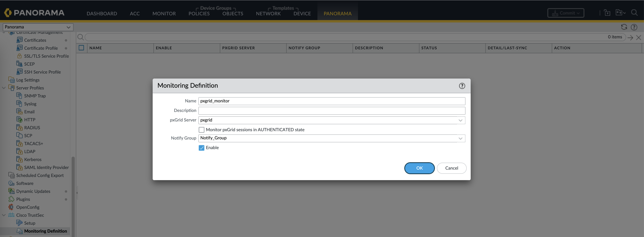Click the Cancel button

(x=451, y=168)
